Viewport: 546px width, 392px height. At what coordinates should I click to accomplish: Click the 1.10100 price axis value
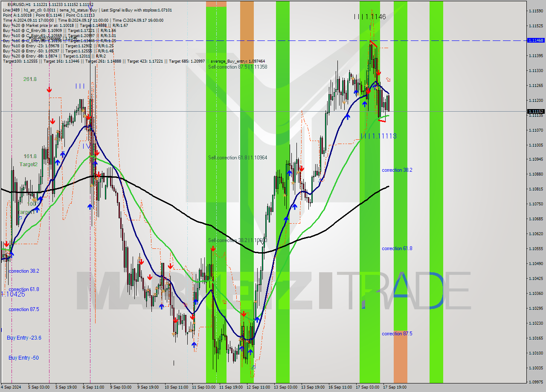coord(536,353)
